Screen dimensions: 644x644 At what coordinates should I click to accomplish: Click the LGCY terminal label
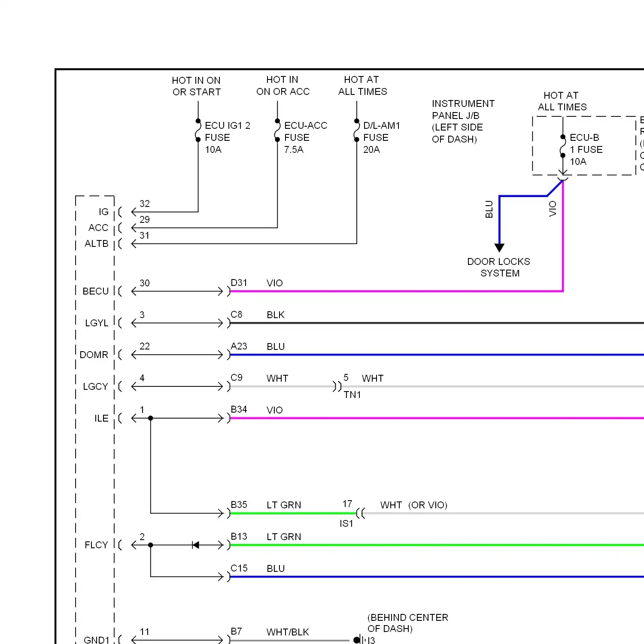[95, 386]
